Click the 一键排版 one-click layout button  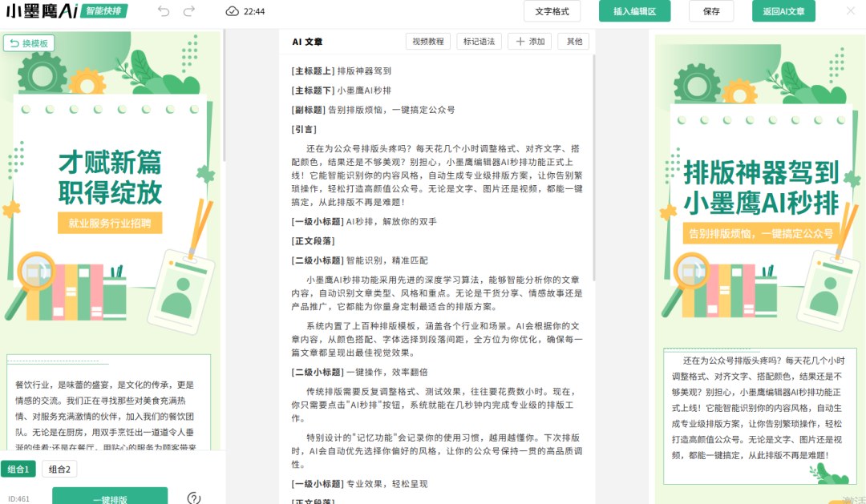[x=110, y=496]
